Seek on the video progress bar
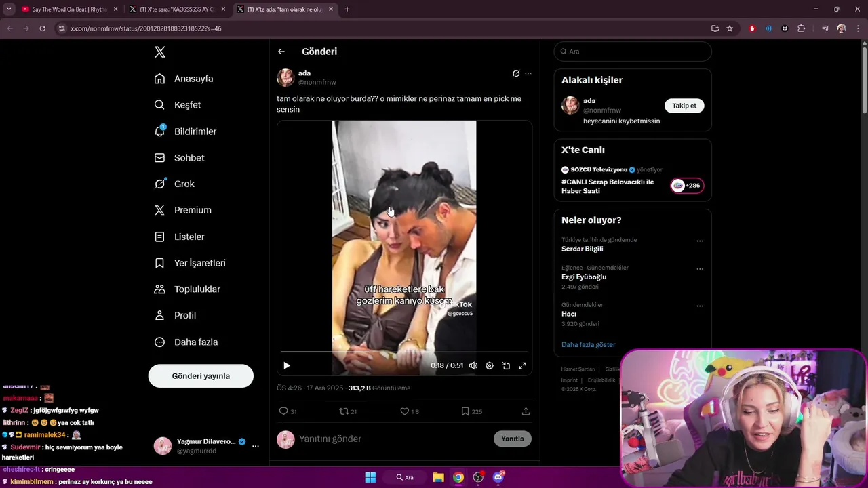Image resolution: width=868 pixels, height=488 pixels. tap(404, 352)
